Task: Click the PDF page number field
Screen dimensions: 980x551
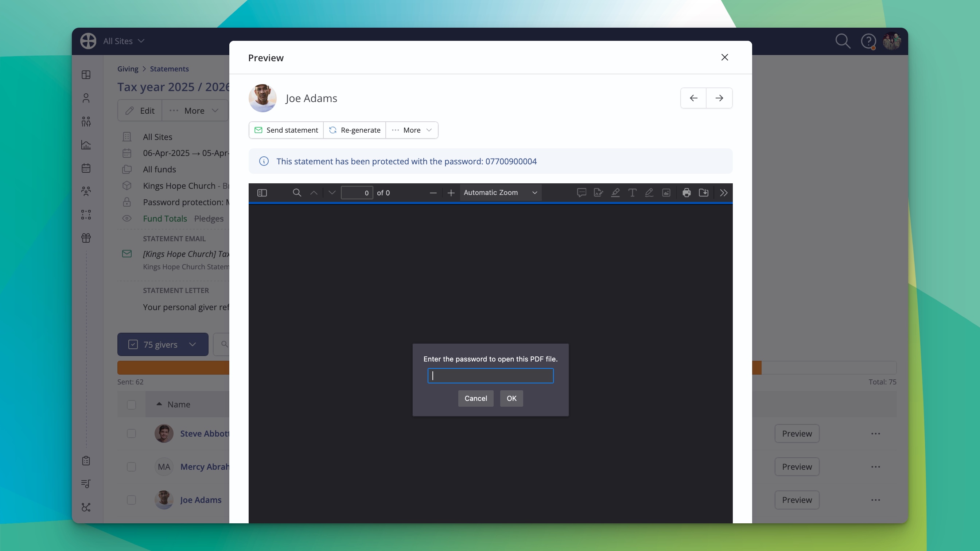Action: 357,193
